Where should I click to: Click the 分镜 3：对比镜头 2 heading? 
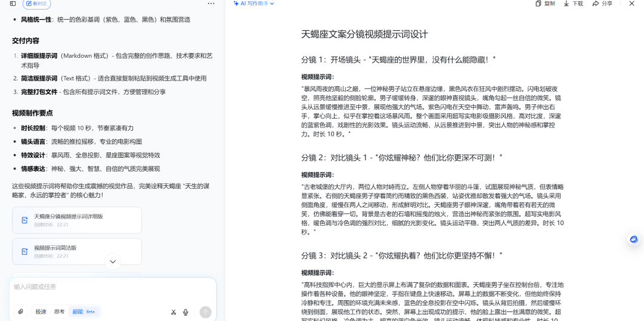tap(402, 256)
